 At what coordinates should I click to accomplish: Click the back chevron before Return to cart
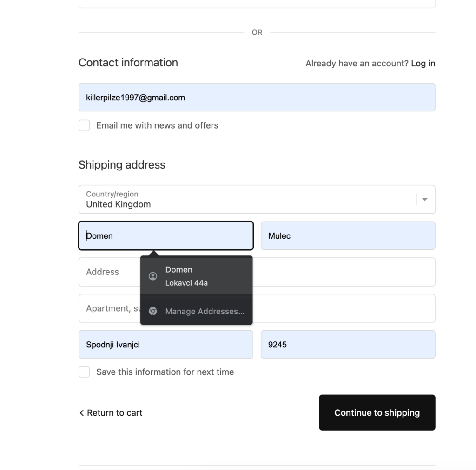(82, 413)
